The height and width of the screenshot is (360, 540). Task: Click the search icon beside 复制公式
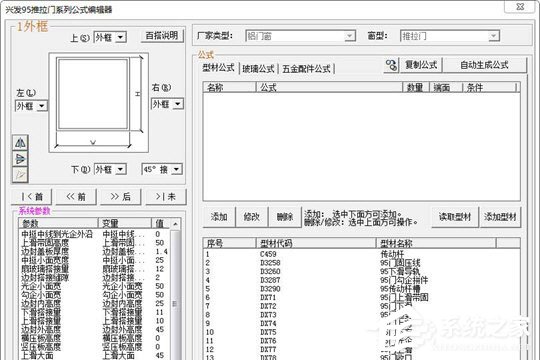391,65
